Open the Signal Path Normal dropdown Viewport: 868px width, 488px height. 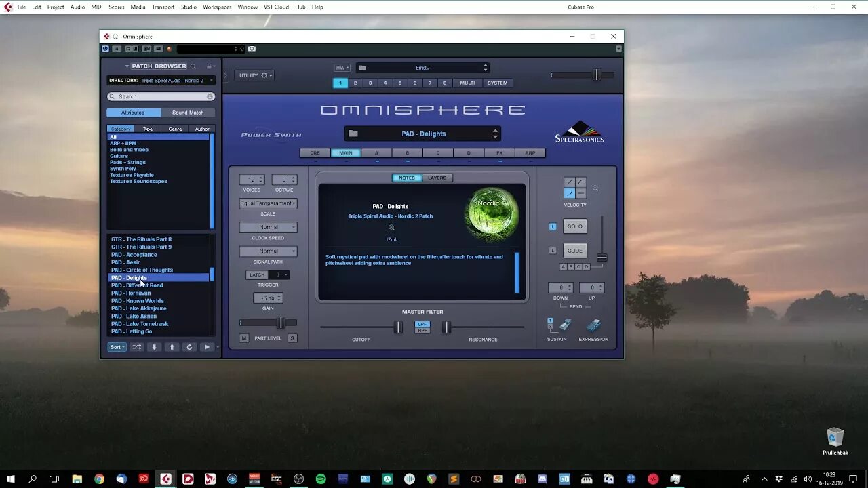tap(268, 251)
